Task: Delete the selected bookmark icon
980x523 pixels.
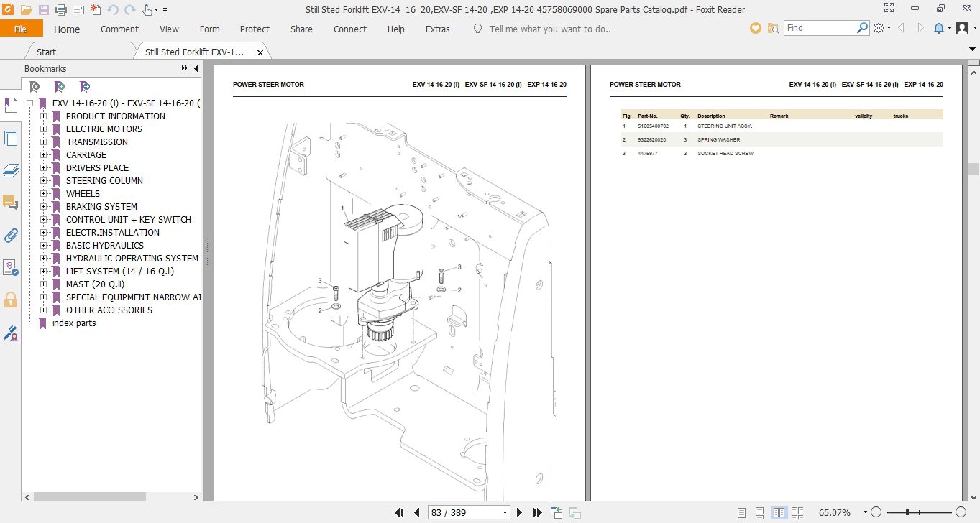Action: pos(34,86)
